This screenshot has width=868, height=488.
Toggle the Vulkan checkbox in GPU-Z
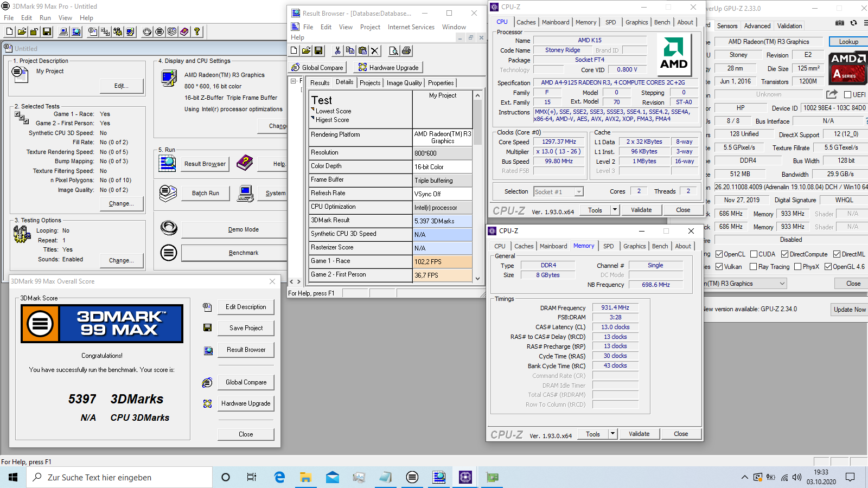pyautogui.click(x=719, y=267)
